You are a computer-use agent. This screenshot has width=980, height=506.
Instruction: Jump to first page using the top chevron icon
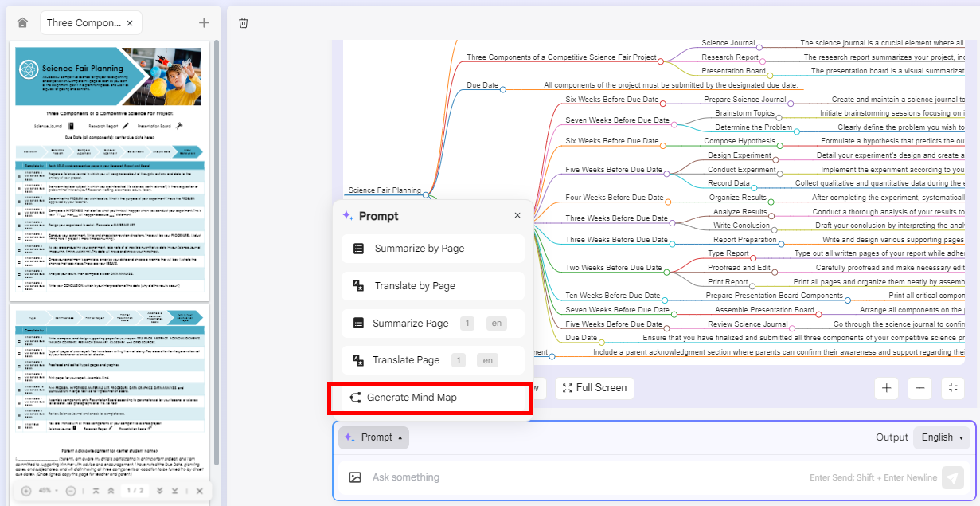[96, 491]
